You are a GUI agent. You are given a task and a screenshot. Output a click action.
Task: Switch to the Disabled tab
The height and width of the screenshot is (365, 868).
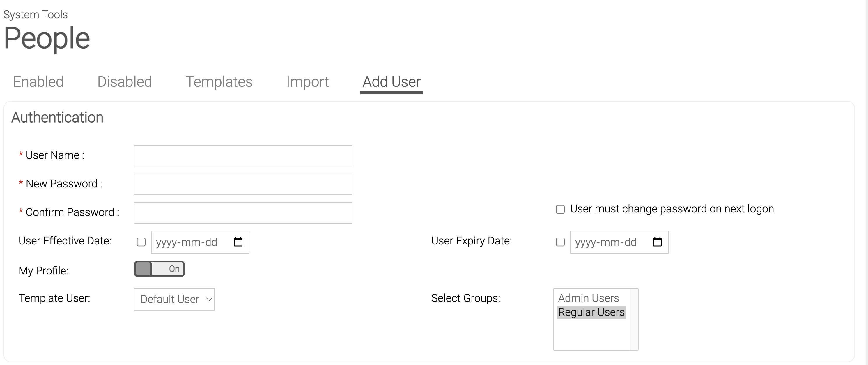[124, 82]
